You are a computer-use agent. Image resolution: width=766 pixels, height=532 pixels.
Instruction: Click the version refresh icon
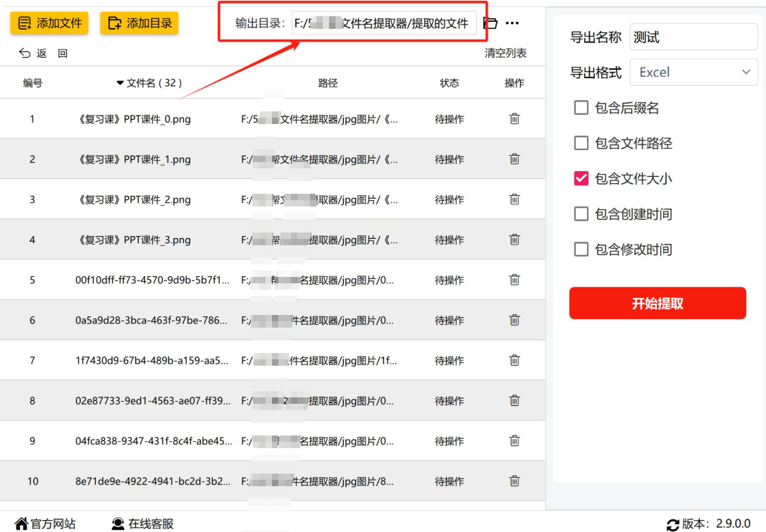673,525
